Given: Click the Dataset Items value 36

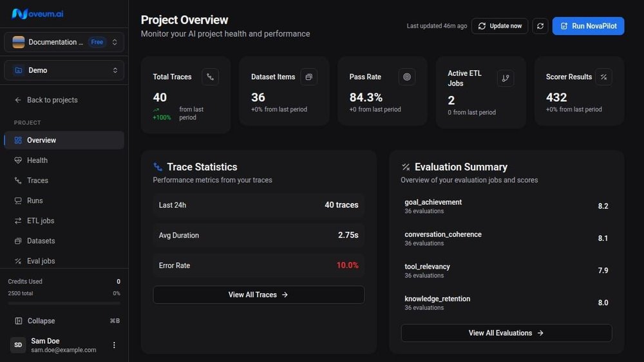Looking at the screenshot, I should point(258,97).
